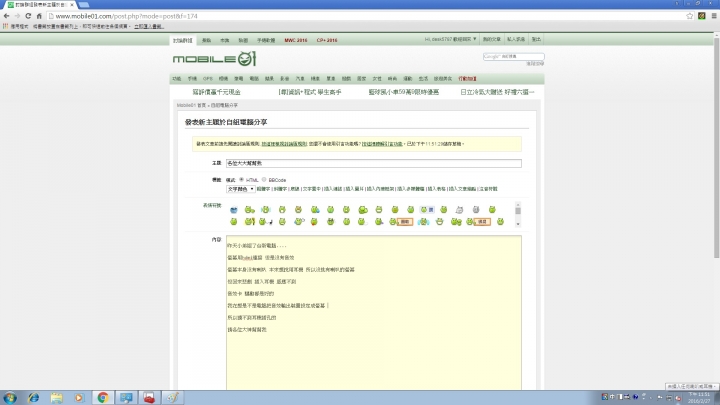Screen dimensions: 720x405
Task: Click the CP+ 2016 nav item
Action: point(327,40)
